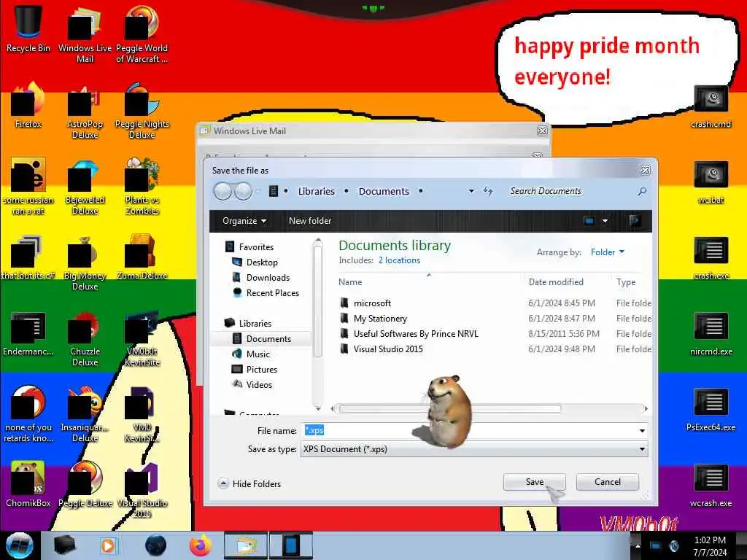Image resolution: width=747 pixels, height=560 pixels.
Task: Open Bejeweled Deluxe desktop icon
Action: pos(85,186)
